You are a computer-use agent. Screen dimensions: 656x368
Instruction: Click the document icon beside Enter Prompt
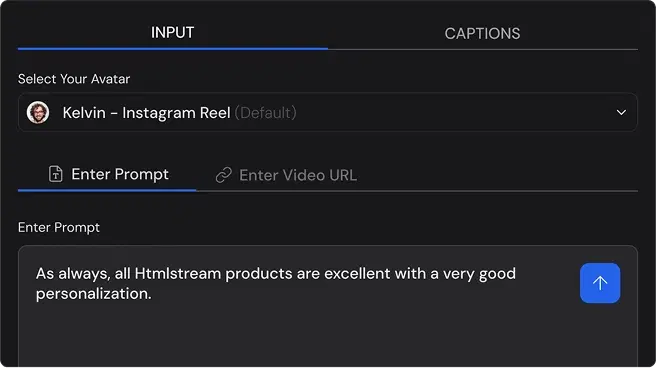[x=56, y=174]
